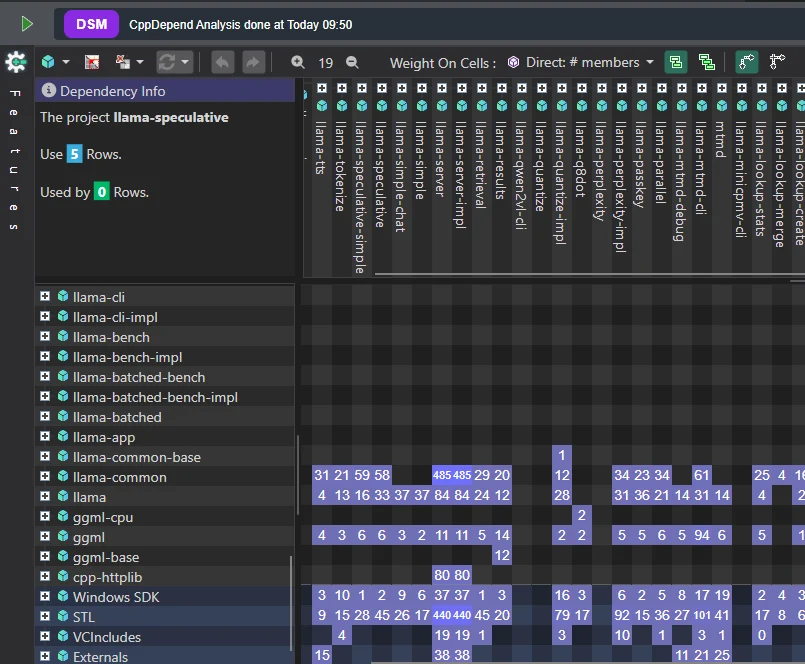Viewport: 805px width, 664px height.
Task: Expand the llama-speculative column header
Action: (x=382, y=88)
